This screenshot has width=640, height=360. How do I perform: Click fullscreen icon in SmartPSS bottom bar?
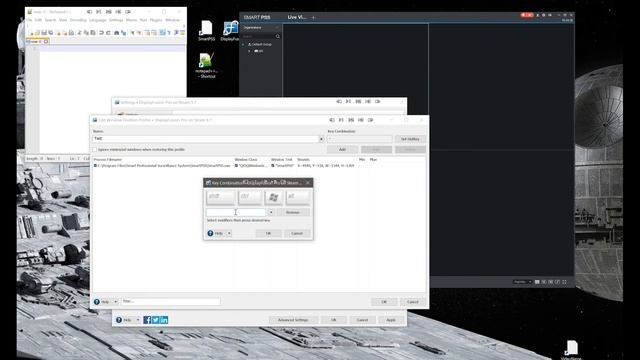tap(564, 282)
